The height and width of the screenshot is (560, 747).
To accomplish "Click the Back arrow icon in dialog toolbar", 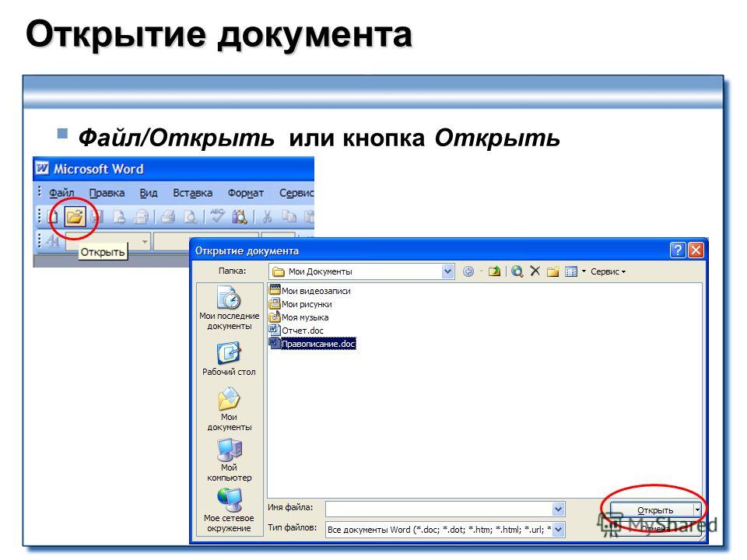I will pyautogui.click(x=468, y=271).
